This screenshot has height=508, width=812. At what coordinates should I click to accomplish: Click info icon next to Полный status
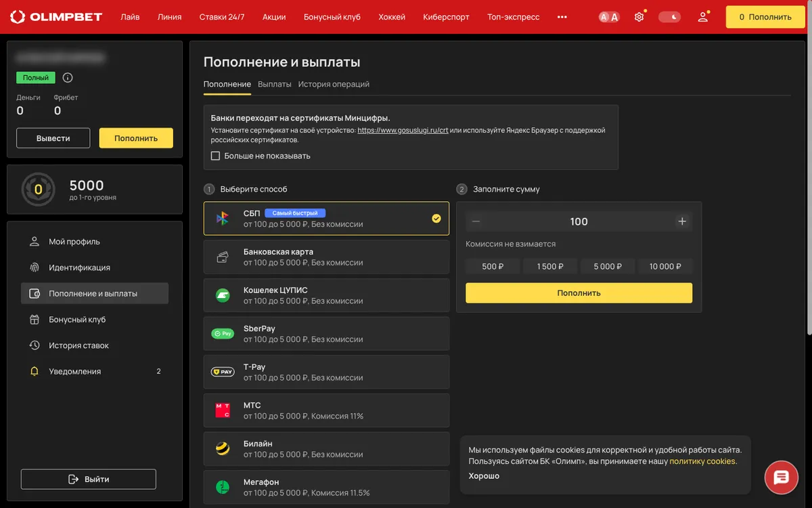pyautogui.click(x=68, y=78)
